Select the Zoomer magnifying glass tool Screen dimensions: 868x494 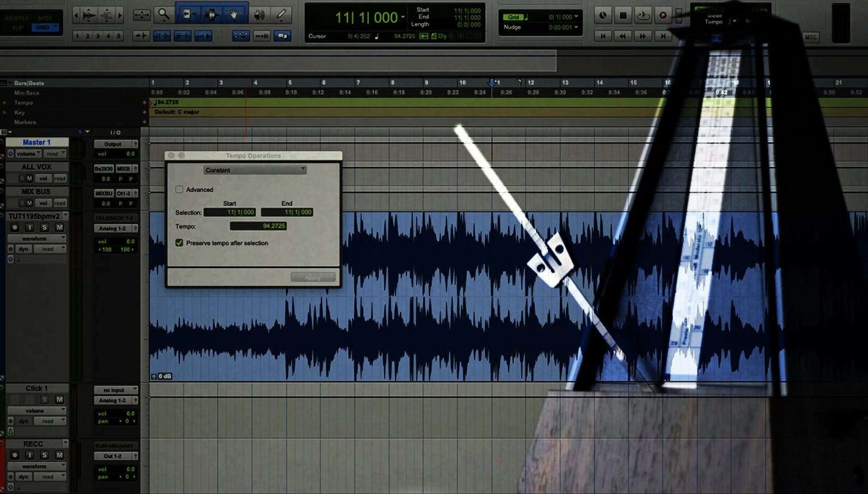[x=164, y=15]
